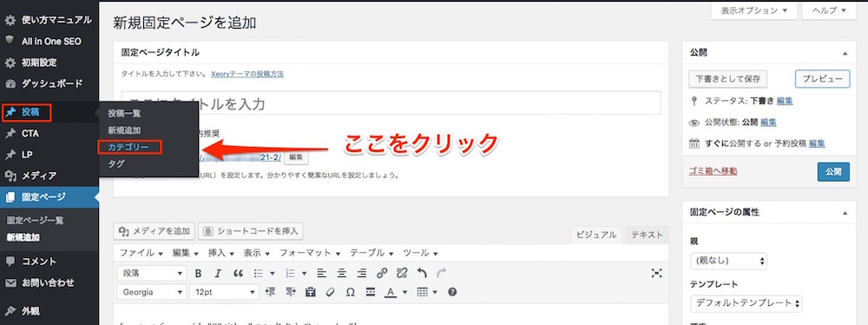This screenshot has width=868, height=325.
Task: Edit the 公開状態 visibility link
Action: tap(769, 123)
